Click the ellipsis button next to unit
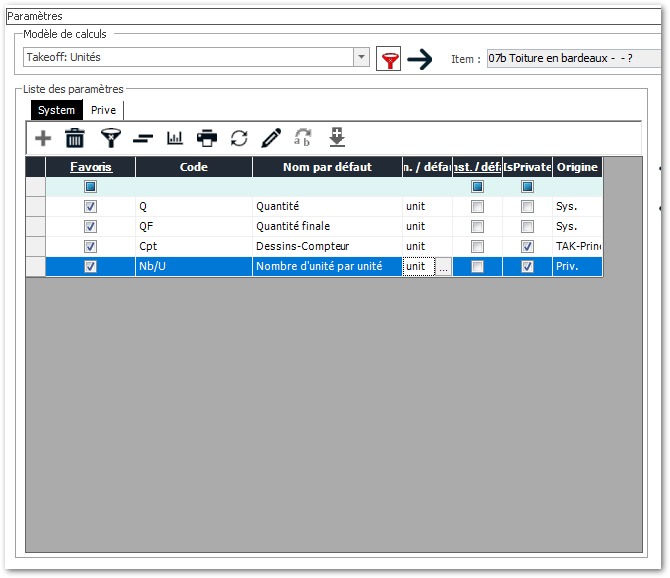The image size is (670, 578). coord(443,266)
